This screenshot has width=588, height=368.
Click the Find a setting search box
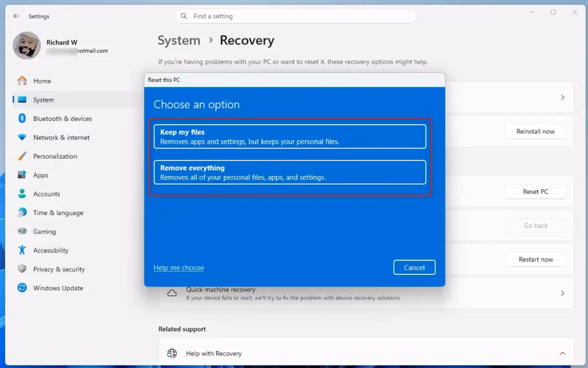[x=294, y=16]
